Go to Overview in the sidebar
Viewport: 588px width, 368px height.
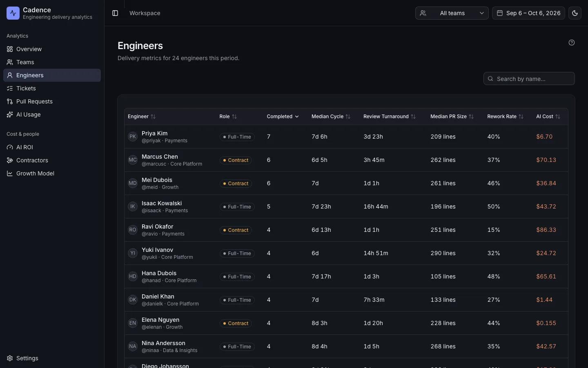(x=52, y=49)
